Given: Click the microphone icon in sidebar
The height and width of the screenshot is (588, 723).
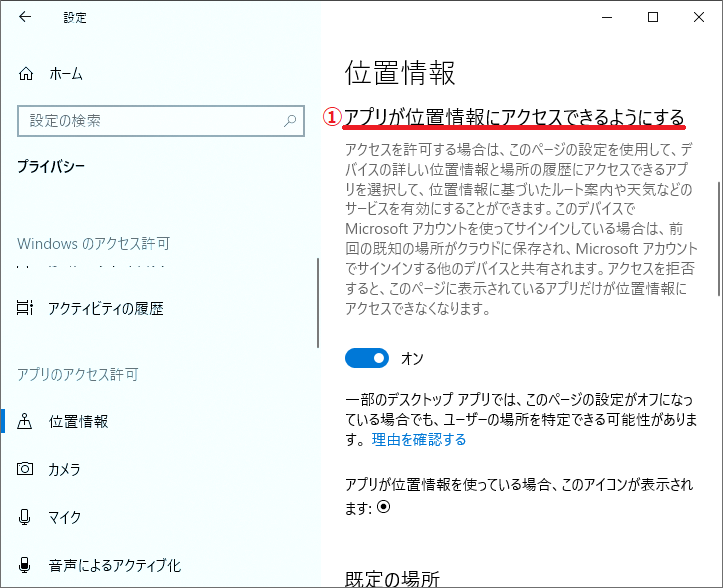Looking at the screenshot, I should 24,517.
